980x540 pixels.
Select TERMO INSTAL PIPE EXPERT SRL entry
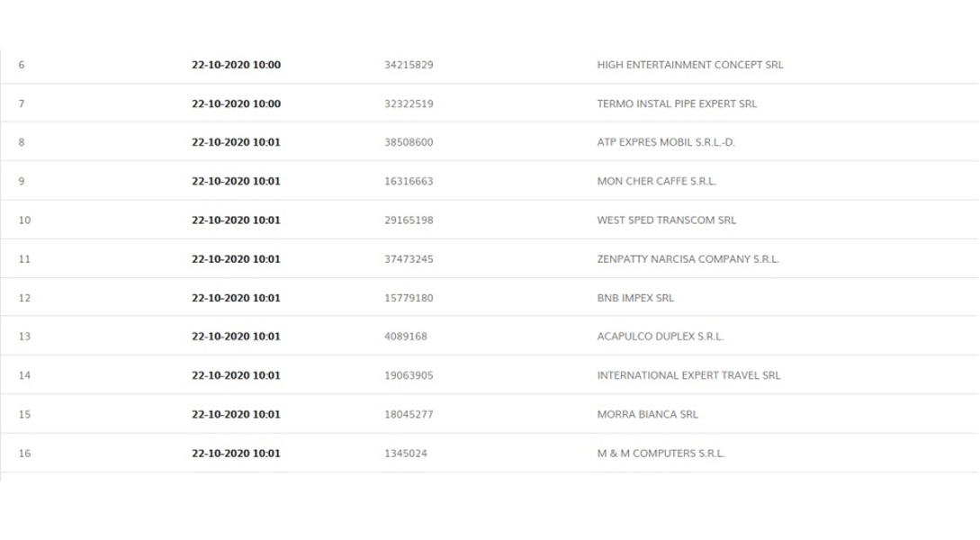pyautogui.click(x=677, y=103)
